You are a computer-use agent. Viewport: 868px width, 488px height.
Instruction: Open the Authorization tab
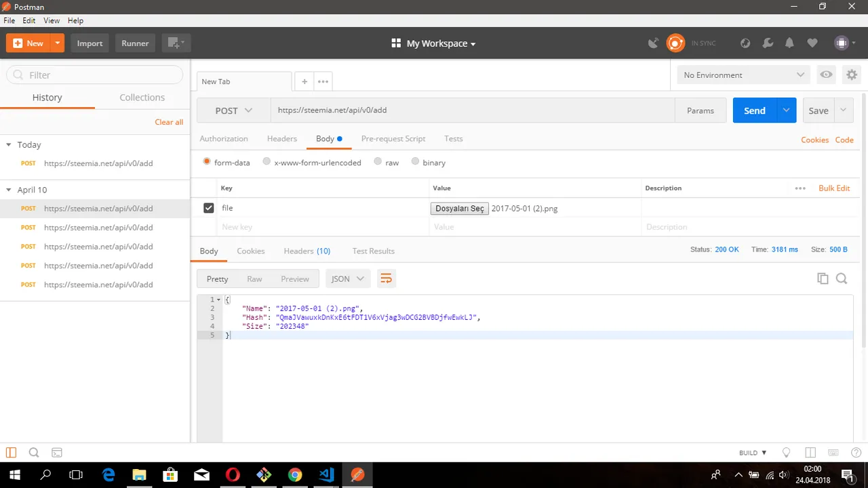coord(224,139)
